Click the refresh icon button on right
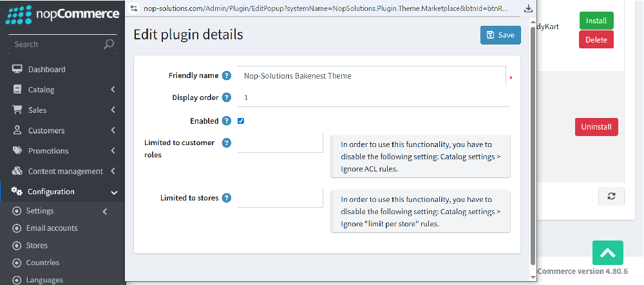The image size is (644, 285). pos(611,197)
